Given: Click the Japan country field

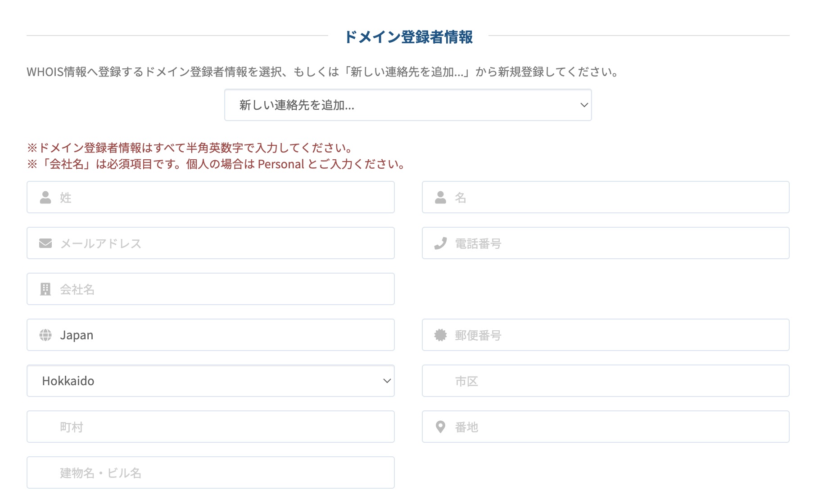Looking at the screenshot, I should (x=211, y=335).
